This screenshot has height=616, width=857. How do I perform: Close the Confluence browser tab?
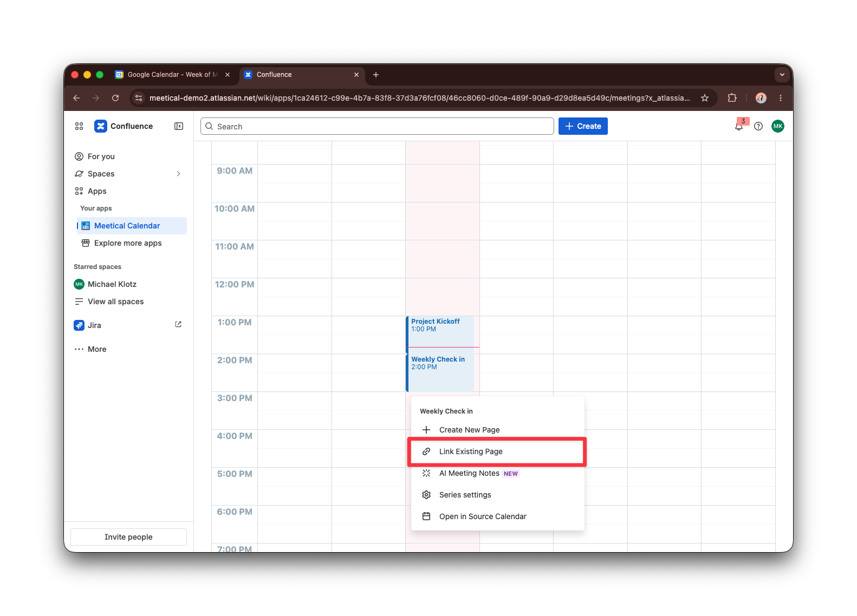pyautogui.click(x=356, y=75)
